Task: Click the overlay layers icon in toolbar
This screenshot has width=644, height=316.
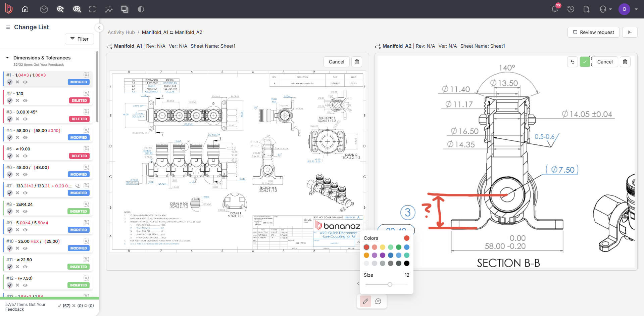Action: pyautogui.click(x=125, y=9)
